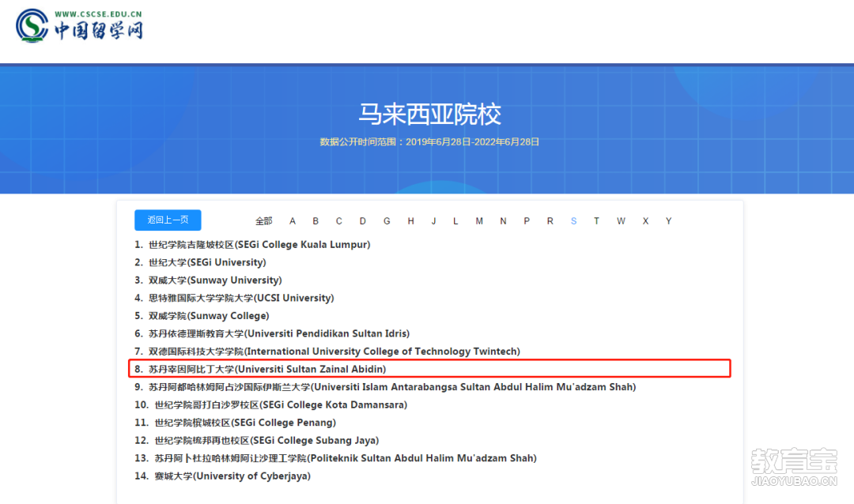This screenshot has width=854, height=504.
Task: Click the 马来西亚院校 page heading
Action: click(x=429, y=114)
